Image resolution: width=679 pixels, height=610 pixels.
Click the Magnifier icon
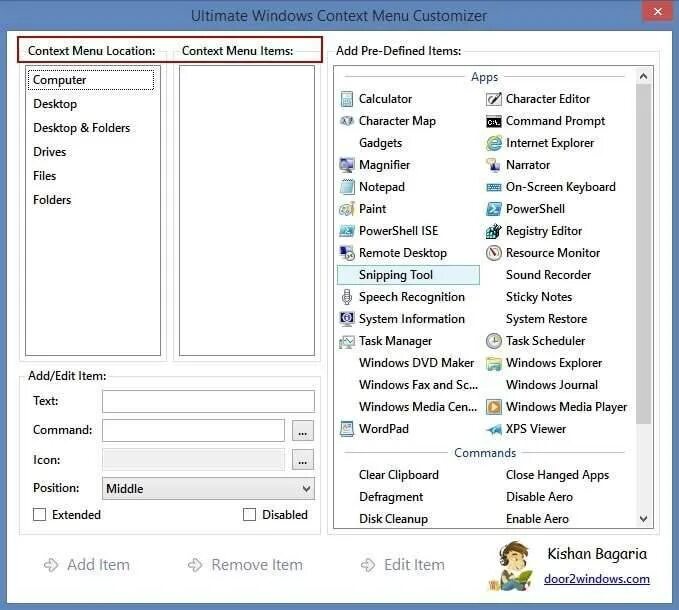point(347,165)
